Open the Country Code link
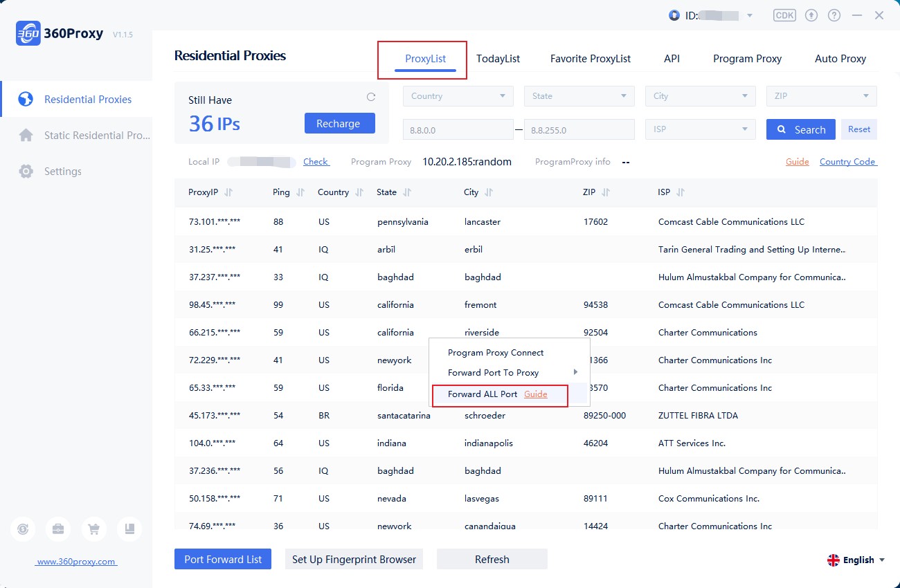The image size is (900, 588). [848, 162]
